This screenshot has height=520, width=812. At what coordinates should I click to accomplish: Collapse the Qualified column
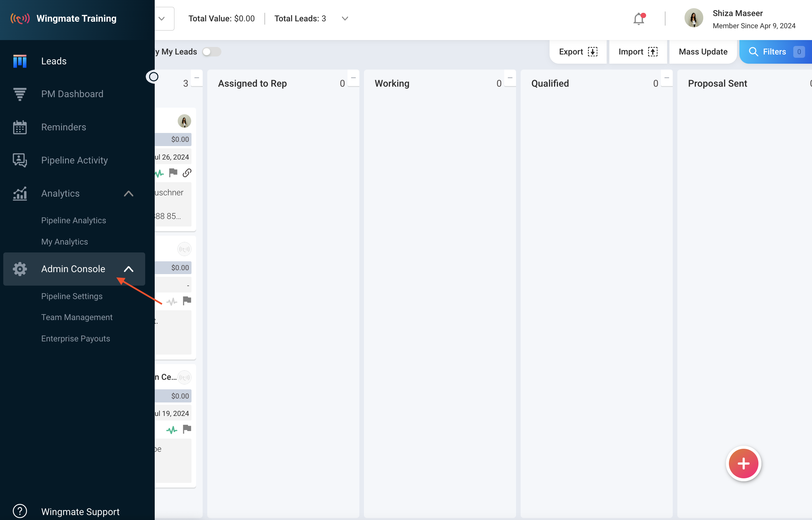click(x=667, y=78)
